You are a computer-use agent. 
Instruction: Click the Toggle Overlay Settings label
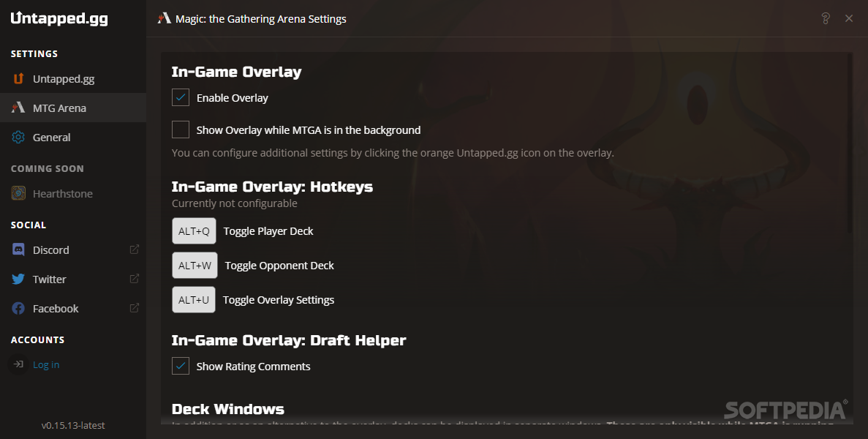tap(279, 300)
